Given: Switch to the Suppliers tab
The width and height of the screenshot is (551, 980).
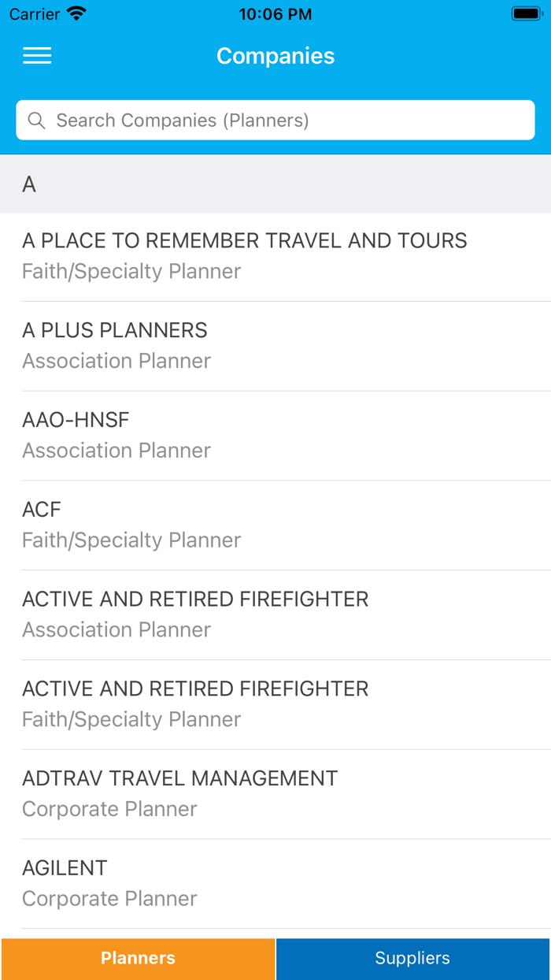Looking at the screenshot, I should click(x=412, y=958).
